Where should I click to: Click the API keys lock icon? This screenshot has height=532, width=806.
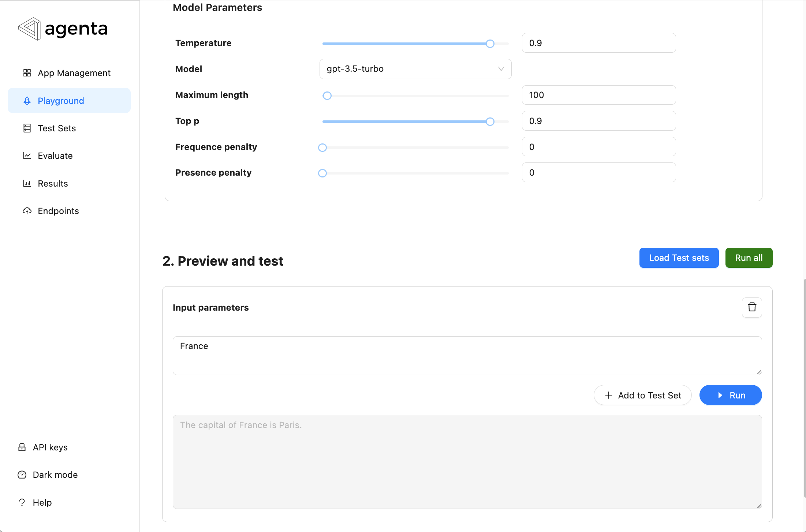(22, 447)
